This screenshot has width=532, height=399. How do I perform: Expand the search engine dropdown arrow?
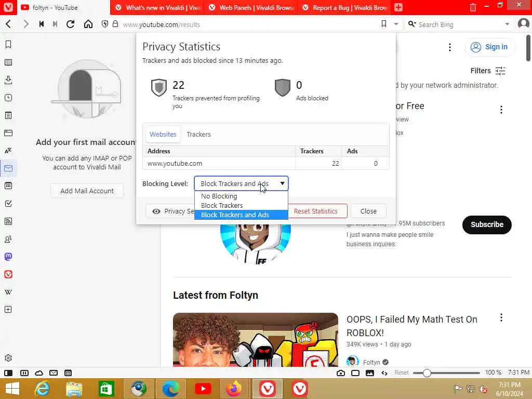click(507, 24)
